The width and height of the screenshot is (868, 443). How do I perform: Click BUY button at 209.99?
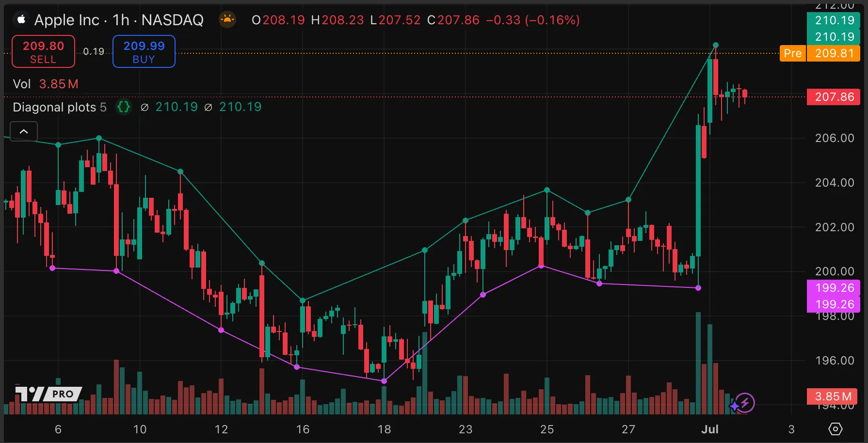[144, 51]
